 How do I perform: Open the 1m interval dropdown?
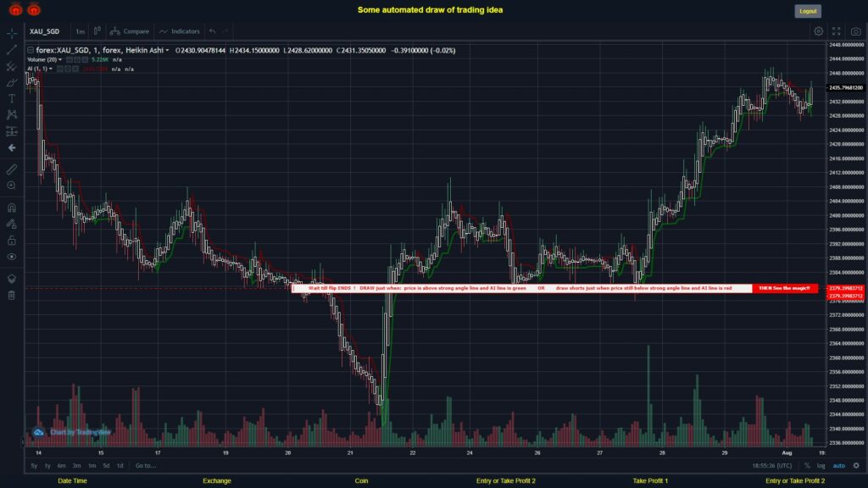81,31
